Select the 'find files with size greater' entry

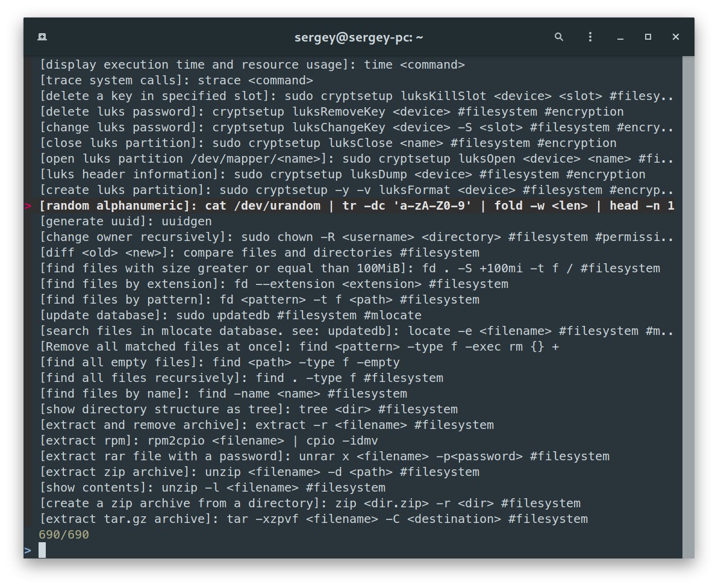click(350, 268)
